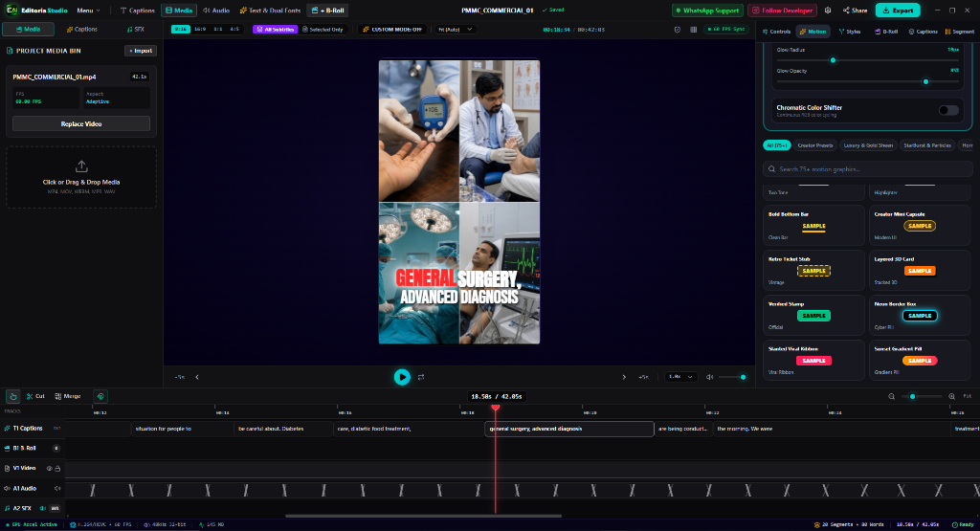Click the Merge tool
This screenshot has width=980, height=531.
click(x=68, y=396)
